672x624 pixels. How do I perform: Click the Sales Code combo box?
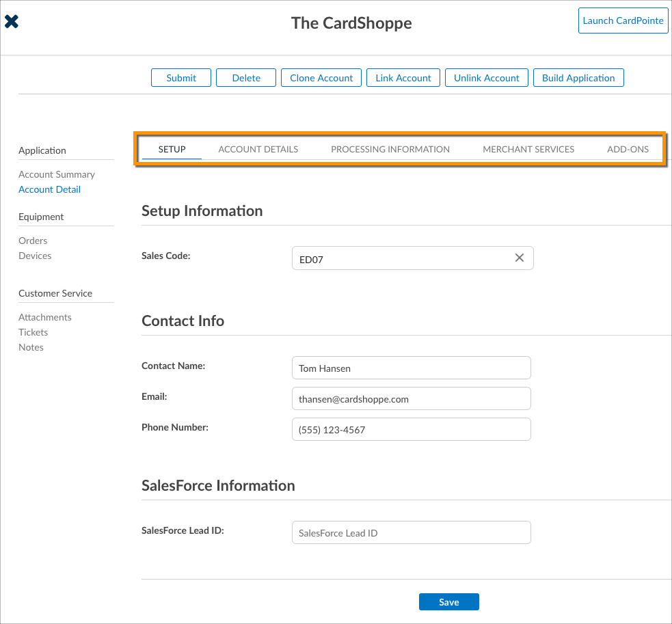pos(400,258)
